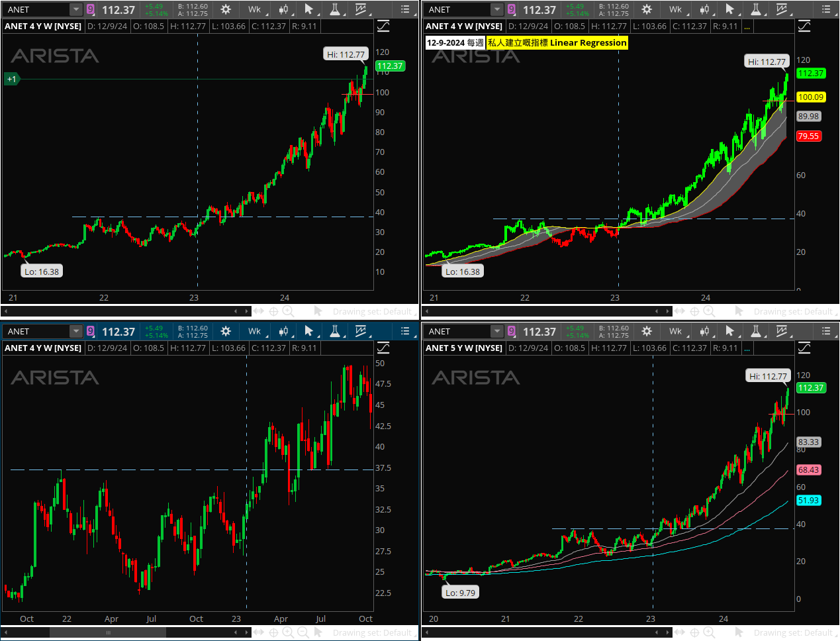The width and height of the screenshot is (840, 641).
Task: Open link color 9 selector in ANET 5 Y W chart
Action: point(512,331)
